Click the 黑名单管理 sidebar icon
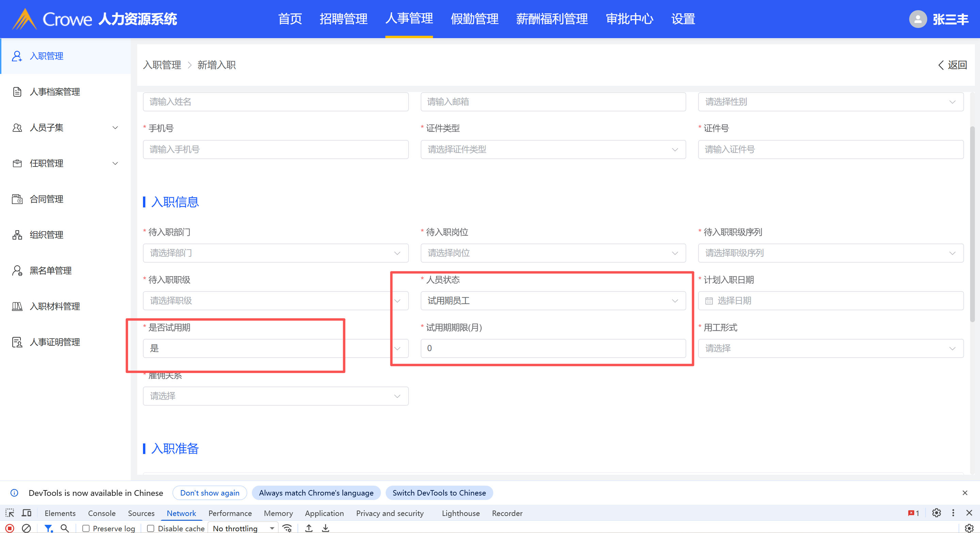Screen dimensions: 980x533 [x=17, y=271]
